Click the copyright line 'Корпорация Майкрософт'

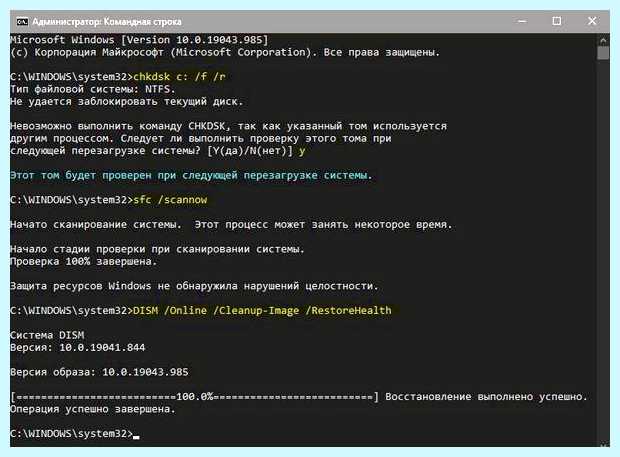point(225,52)
